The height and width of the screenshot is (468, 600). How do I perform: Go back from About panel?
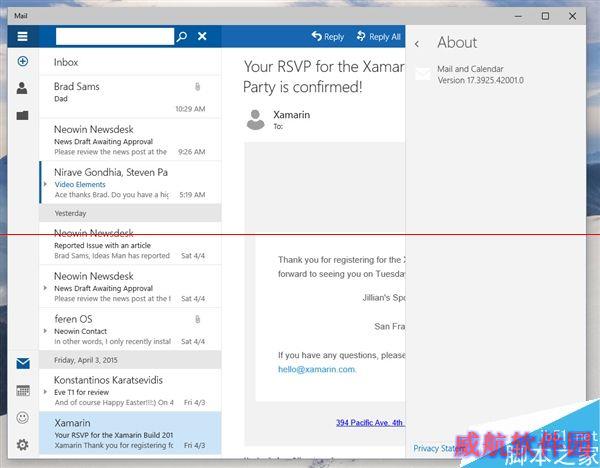417,44
